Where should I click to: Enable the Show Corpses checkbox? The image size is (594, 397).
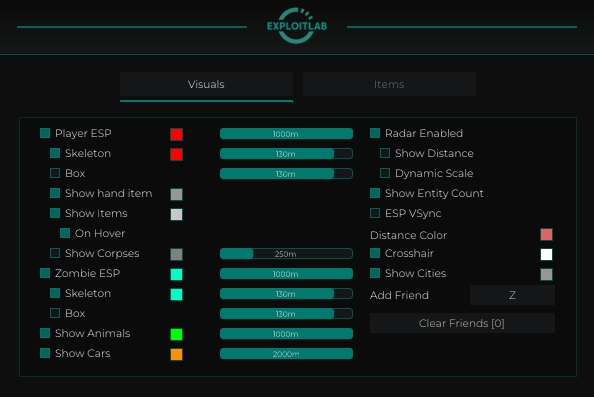(x=55, y=253)
